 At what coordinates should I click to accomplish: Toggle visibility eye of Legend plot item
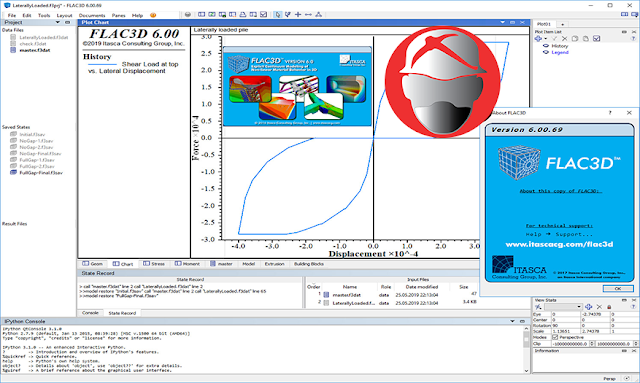pyautogui.click(x=546, y=52)
